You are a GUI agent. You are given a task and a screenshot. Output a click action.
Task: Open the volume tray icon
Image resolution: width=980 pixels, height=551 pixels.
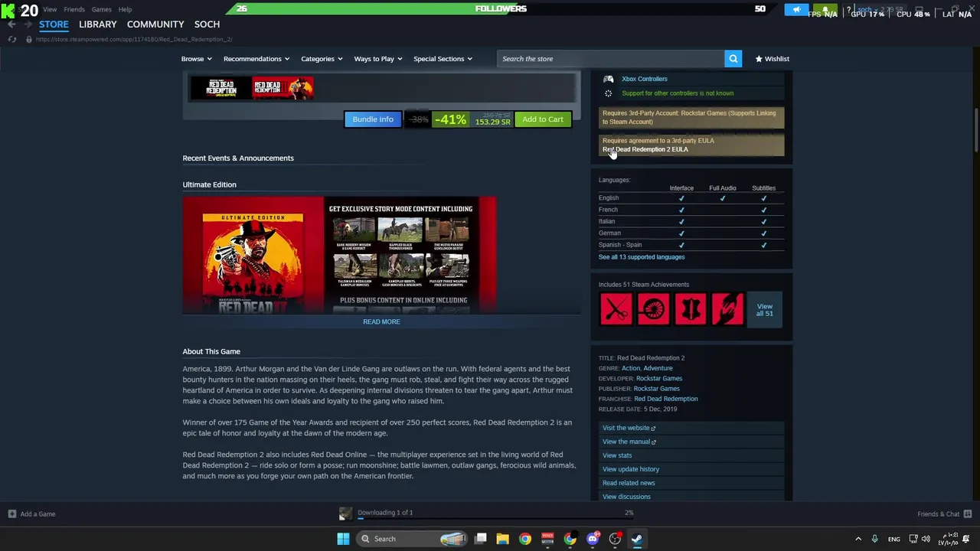tap(926, 539)
